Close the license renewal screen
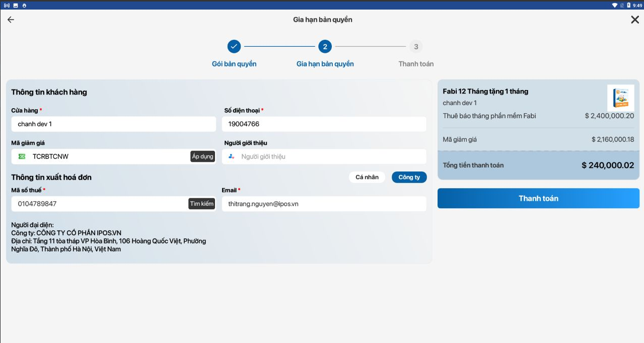The width and height of the screenshot is (644, 343). click(634, 20)
